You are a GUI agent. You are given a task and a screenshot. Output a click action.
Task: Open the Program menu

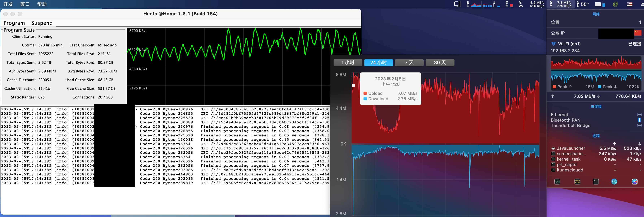[14, 23]
